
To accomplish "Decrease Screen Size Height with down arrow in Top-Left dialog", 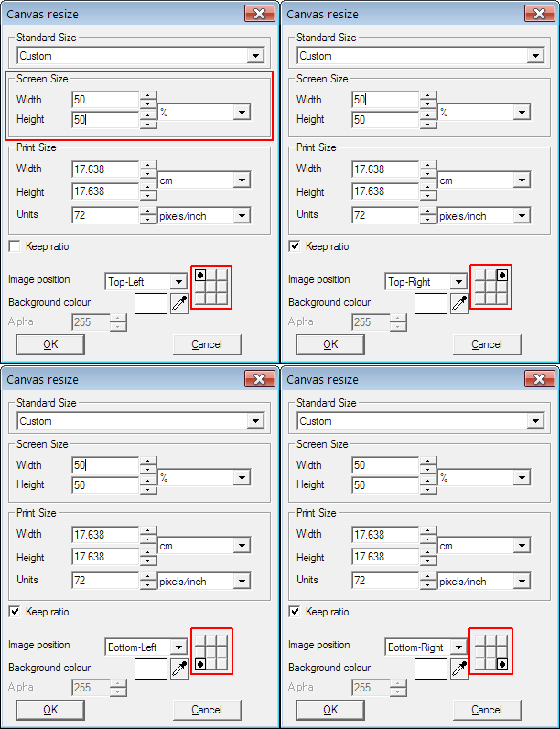I will tap(148, 125).
